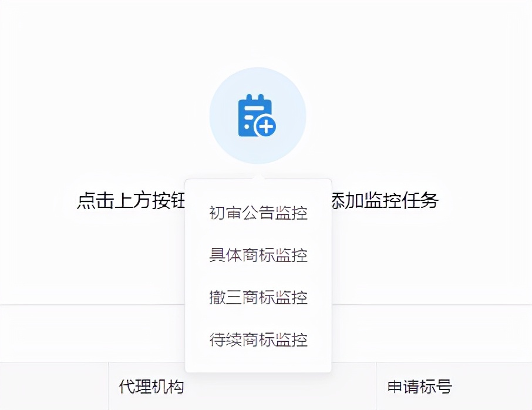Select 初审公告监控 from the menu
Screen dimensions: 532x410
pyautogui.click(x=257, y=214)
